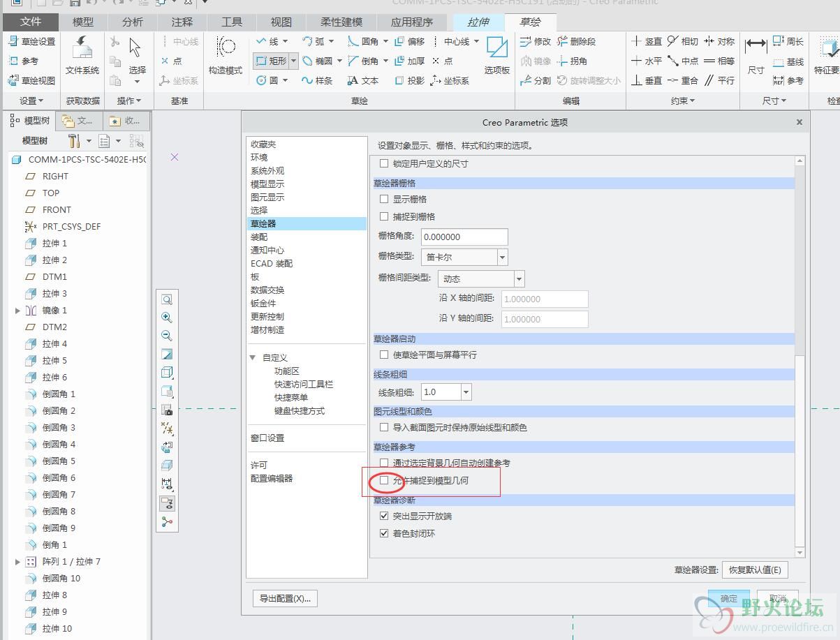Apply the 竖直 vertical constraint
The height and width of the screenshot is (640, 840).
click(647, 42)
